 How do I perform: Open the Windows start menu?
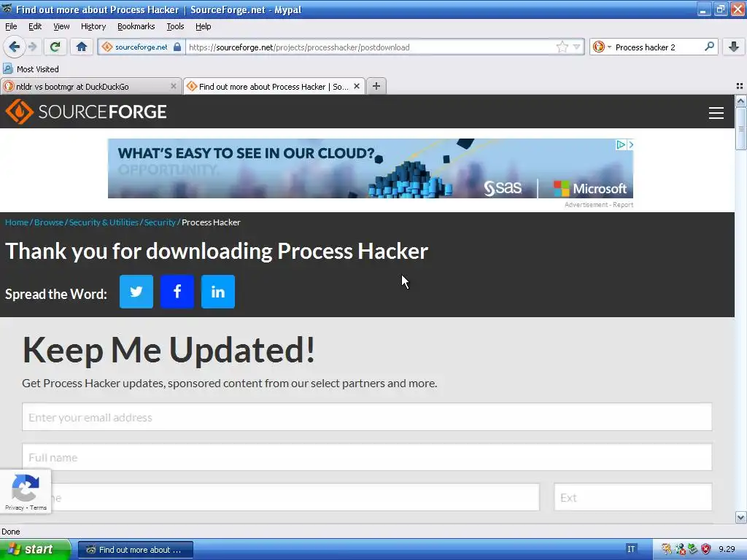coord(35,550)
